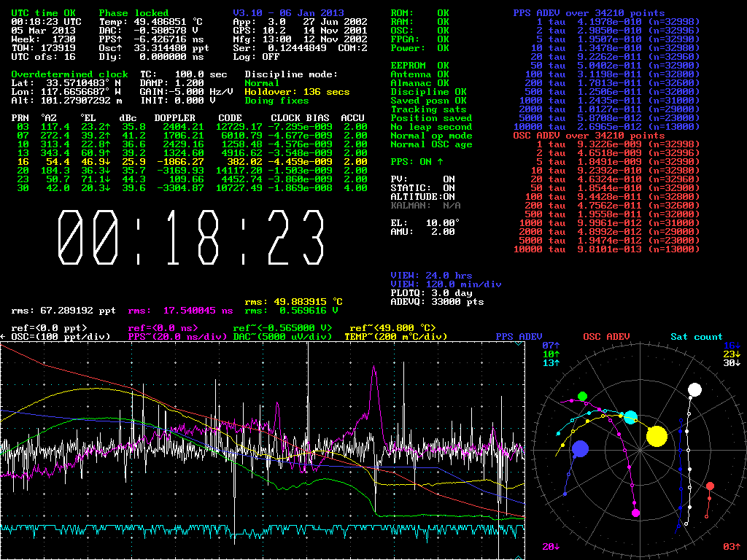The image size is (747, 560).
Task: Click the 'V3.10 - 06 Jan 2013' version line
Action: click(x=288, y=13)
